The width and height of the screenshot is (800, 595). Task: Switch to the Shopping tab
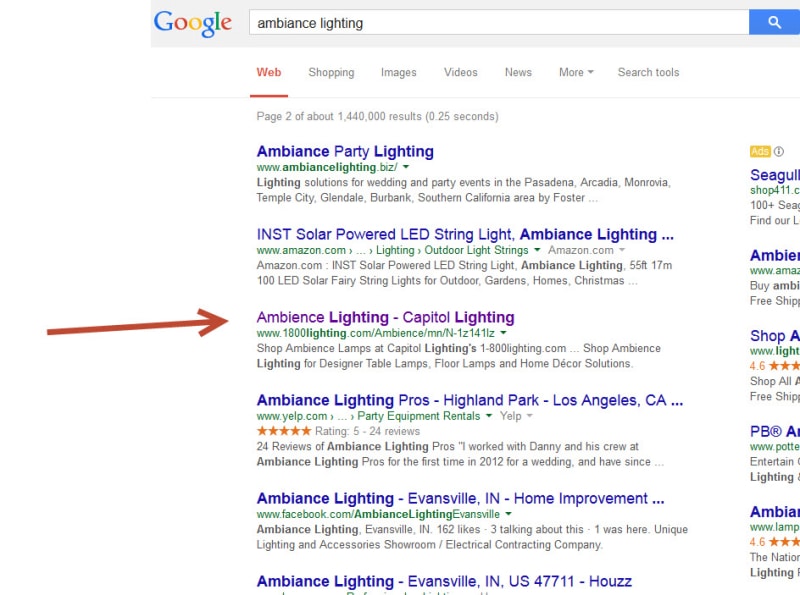coord(331,72)
